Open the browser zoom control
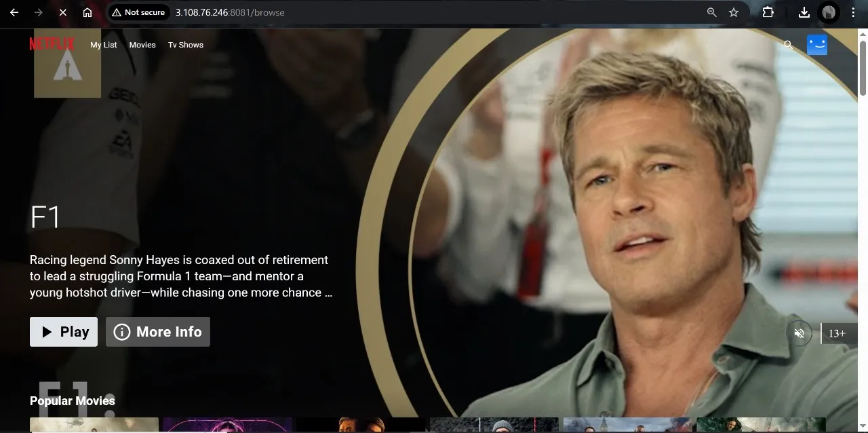Screen dimensions: 868x433 711,12
